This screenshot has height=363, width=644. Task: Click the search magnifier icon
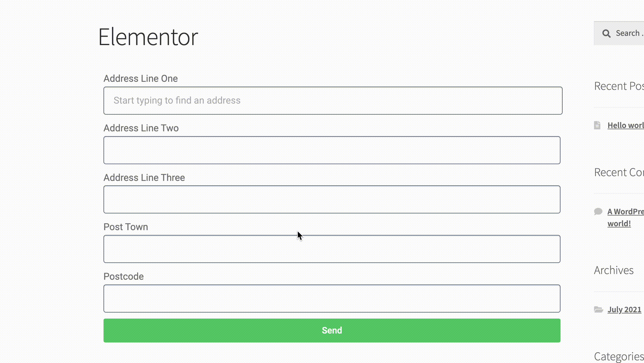[607, 33]
